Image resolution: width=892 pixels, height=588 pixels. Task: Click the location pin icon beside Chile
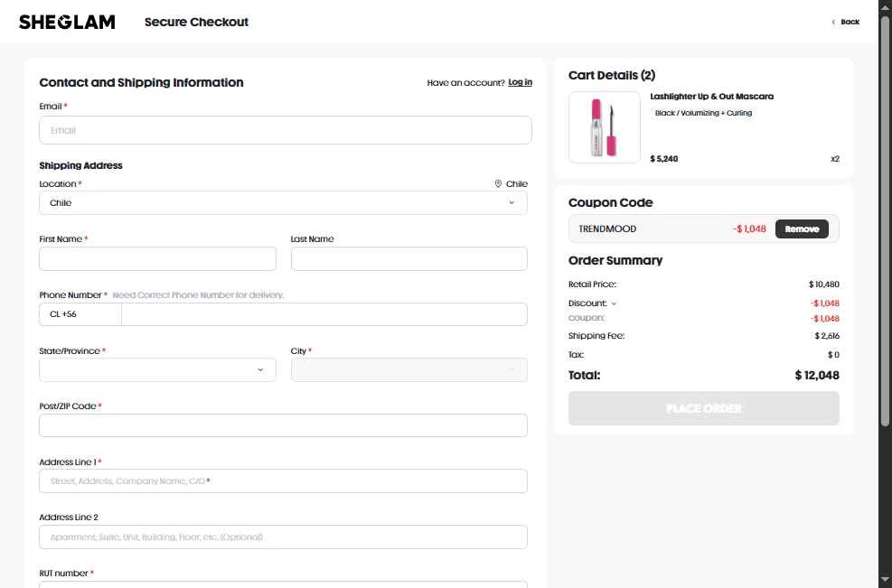[x=498, y=183]
